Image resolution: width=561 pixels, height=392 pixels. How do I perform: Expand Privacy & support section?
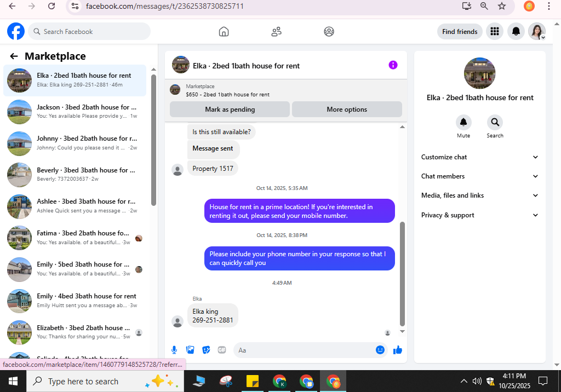(479, 215)
